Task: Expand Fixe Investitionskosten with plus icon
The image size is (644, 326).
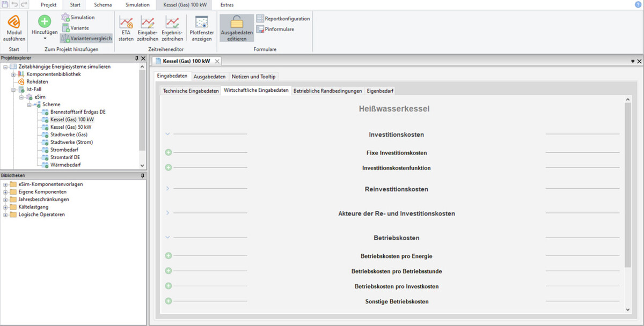Action: pyautogui.click(x=168, y=153)
